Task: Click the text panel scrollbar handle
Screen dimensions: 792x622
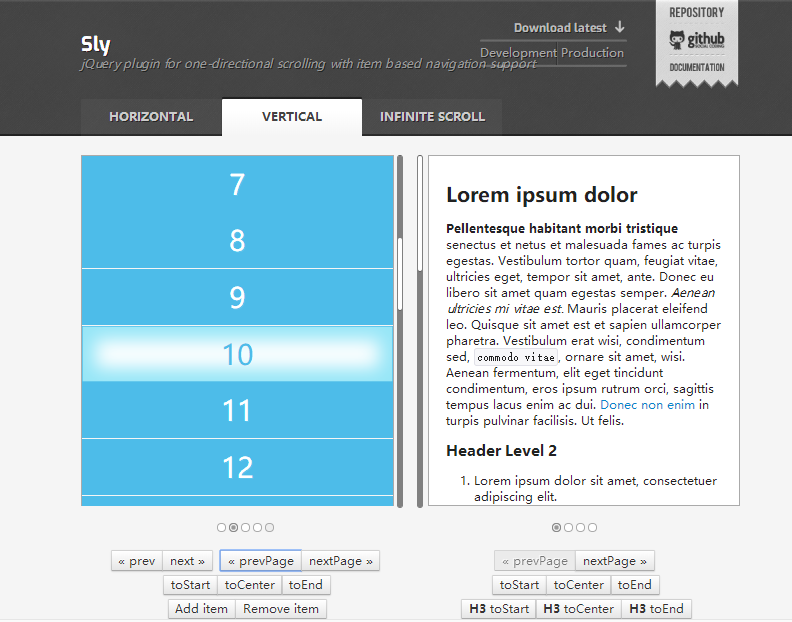Action: 420,214
